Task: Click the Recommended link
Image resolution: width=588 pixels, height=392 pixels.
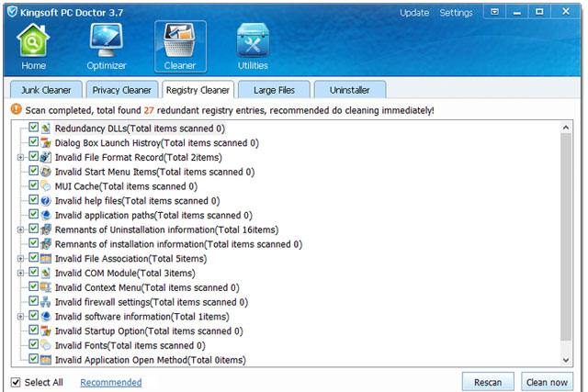Action: pyautogui.click(x=111, y=382)
